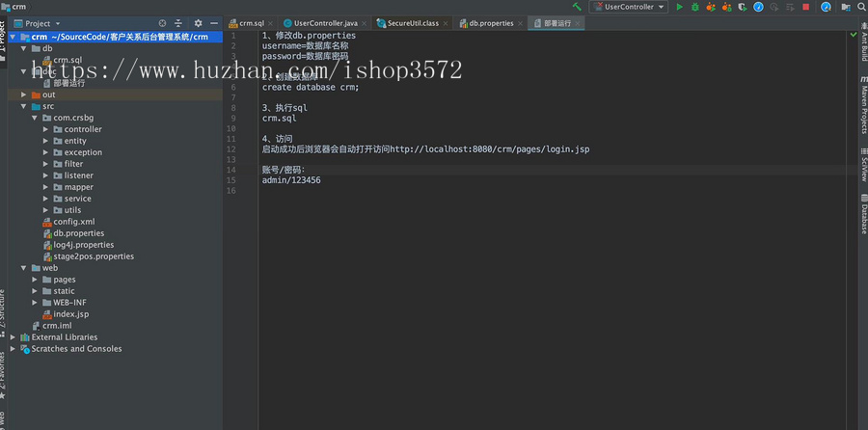Viewport: 868px width, 430px height.
Task: Select the static folder under web
Action: pos(64,291)
